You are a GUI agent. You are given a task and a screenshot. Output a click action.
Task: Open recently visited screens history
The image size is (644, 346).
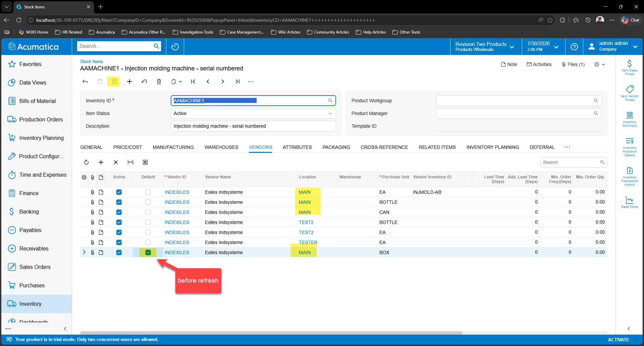(x=175, y=47)
